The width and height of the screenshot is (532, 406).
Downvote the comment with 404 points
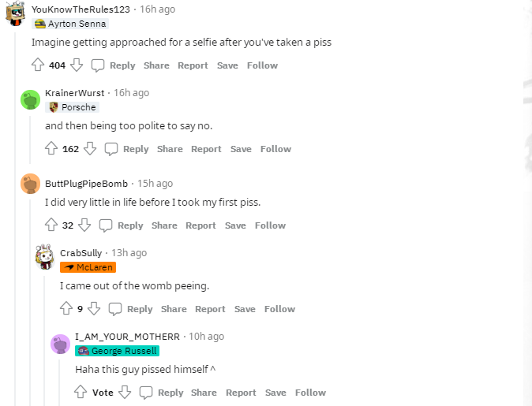point(77,65)
